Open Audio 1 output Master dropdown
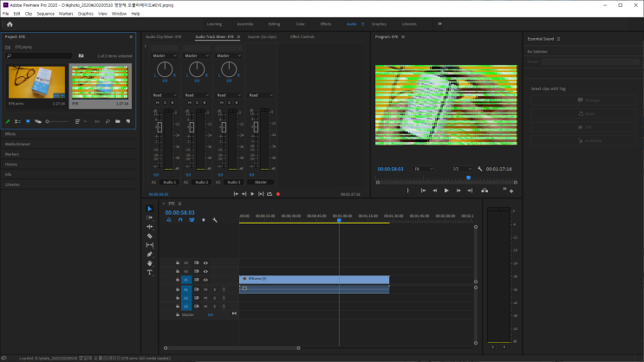Screen dimensions: 644x362 coord(165,55)
